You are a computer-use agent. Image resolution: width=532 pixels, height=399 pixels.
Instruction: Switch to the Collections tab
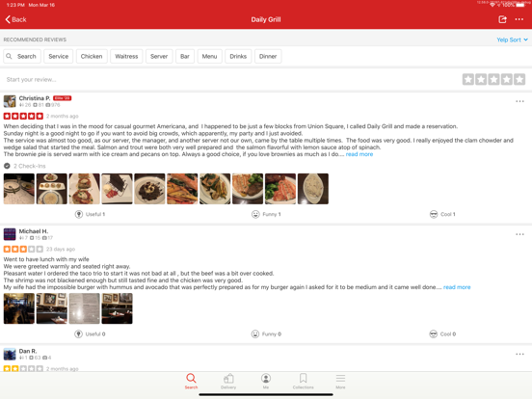[x=304, y=381]
